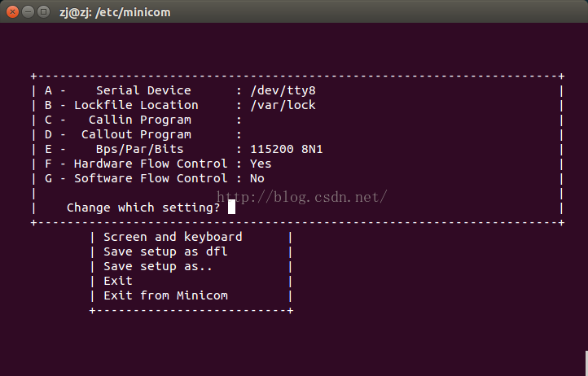This screenshot has width=588, height=376.
Task: Toggle Software Flow Control No value
Action: tap(257, 178)
